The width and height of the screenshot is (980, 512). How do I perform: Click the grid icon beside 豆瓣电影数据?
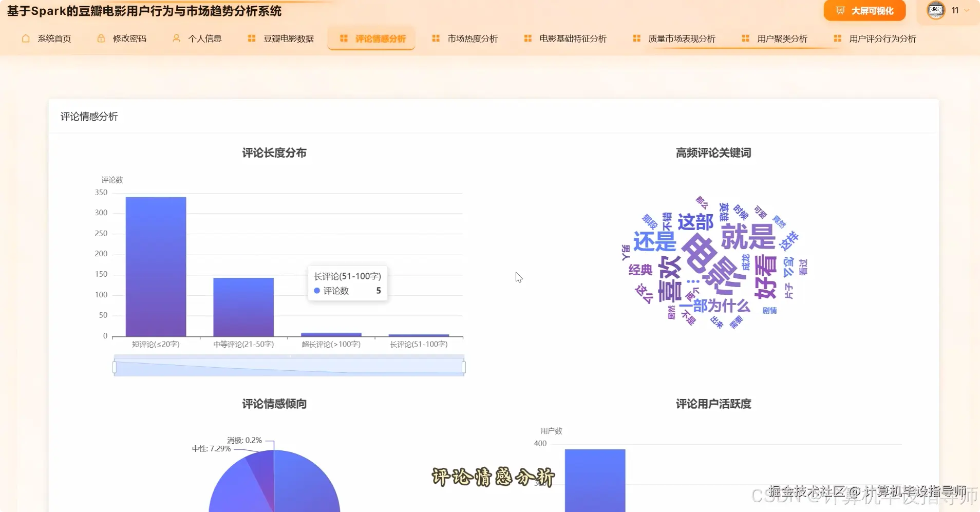pos(252,39)
